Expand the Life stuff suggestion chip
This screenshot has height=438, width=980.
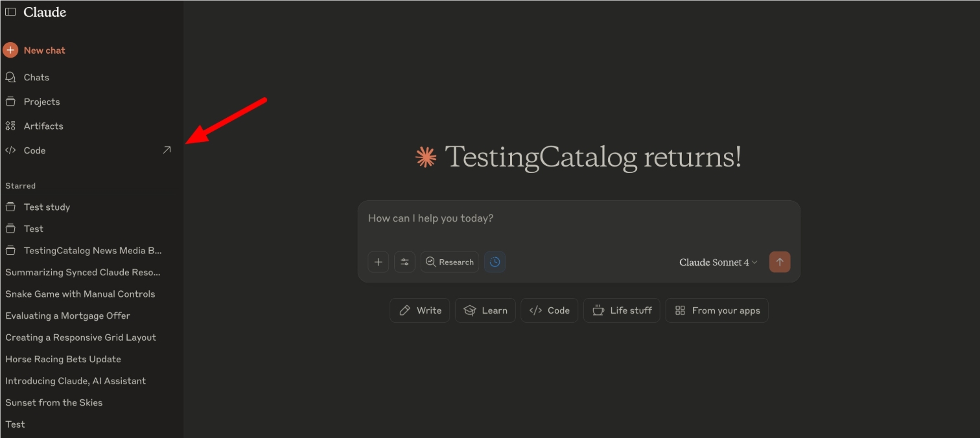[x=622, y=310]
